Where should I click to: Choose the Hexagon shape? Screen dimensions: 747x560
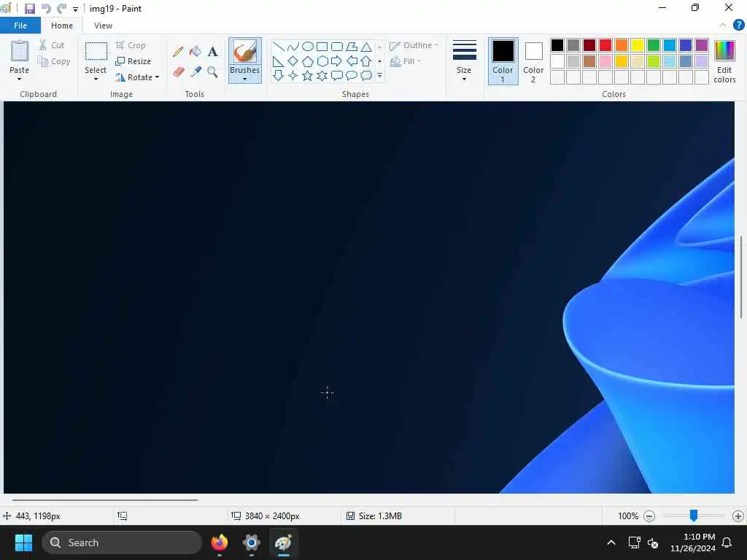(x=322, y=61)
